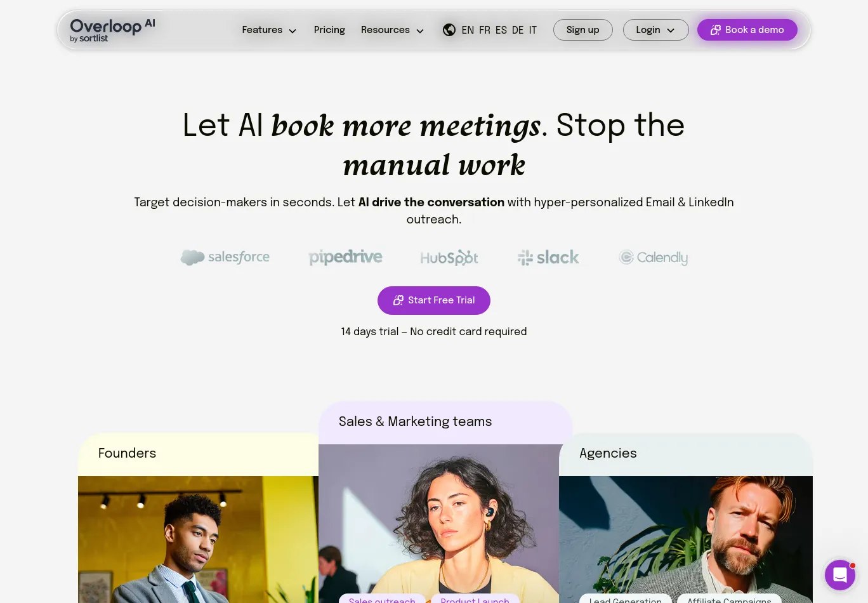Go to the Pricing page
868x603 pixels.
pyautogui.click(x=329, y=30)
